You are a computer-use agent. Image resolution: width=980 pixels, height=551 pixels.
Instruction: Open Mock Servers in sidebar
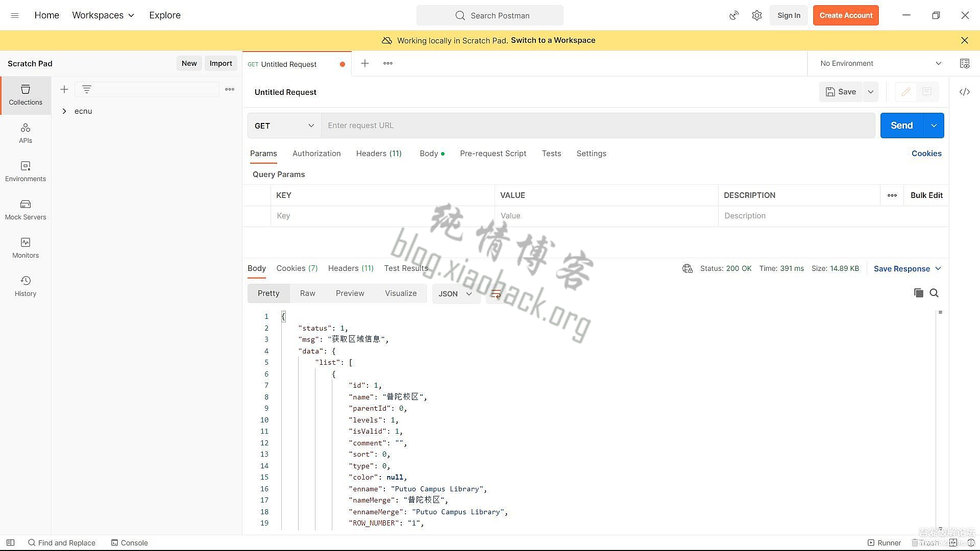[26, 210]
